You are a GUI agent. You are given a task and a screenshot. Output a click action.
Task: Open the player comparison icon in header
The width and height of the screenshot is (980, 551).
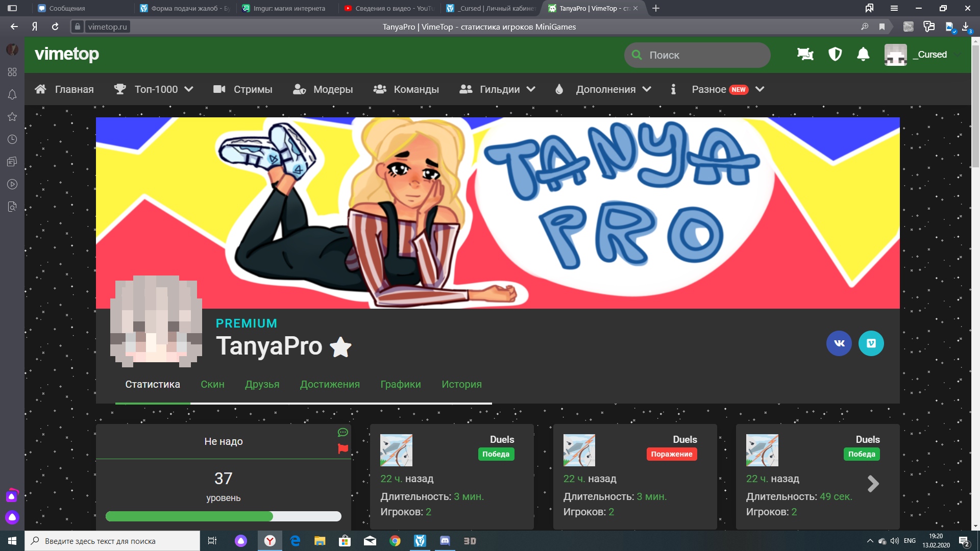(805, 54)
